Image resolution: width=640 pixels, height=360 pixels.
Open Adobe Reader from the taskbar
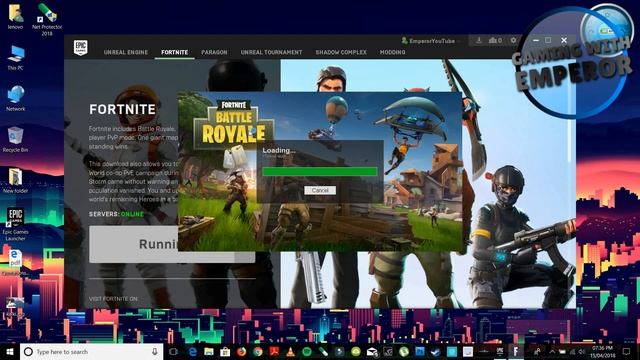[x=274, y=351]
